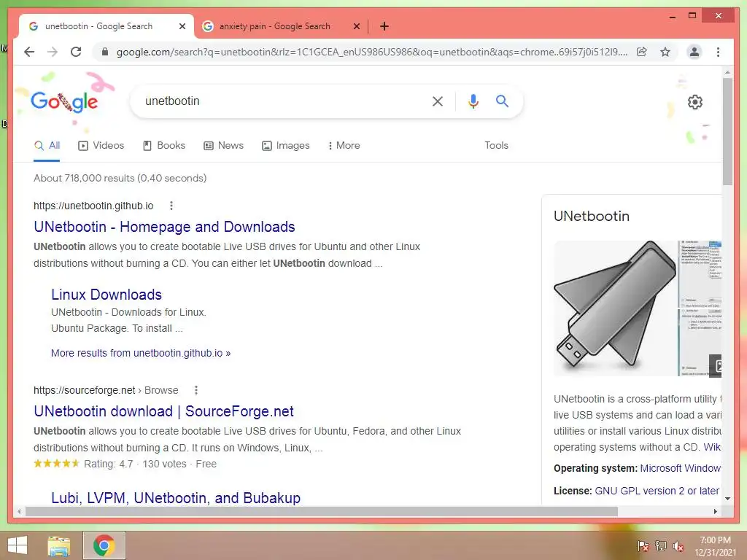
Task: Click the horizontal scrollbar thumb
Action: pos(322,511)
